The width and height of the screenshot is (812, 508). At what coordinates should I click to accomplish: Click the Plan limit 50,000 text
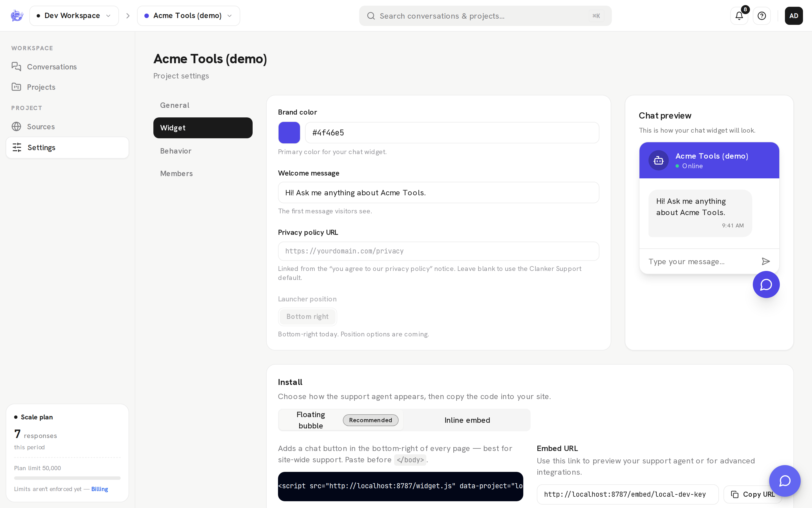[37, 468]
